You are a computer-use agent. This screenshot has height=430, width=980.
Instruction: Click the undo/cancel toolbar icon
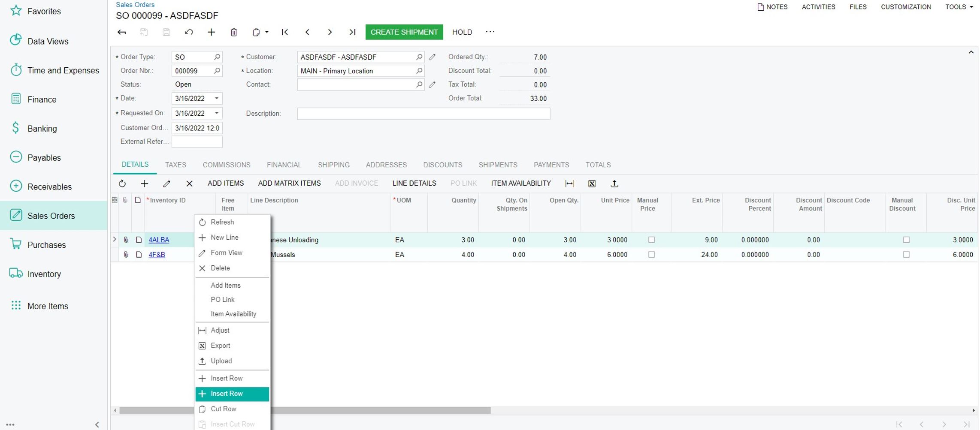[189, 32]
